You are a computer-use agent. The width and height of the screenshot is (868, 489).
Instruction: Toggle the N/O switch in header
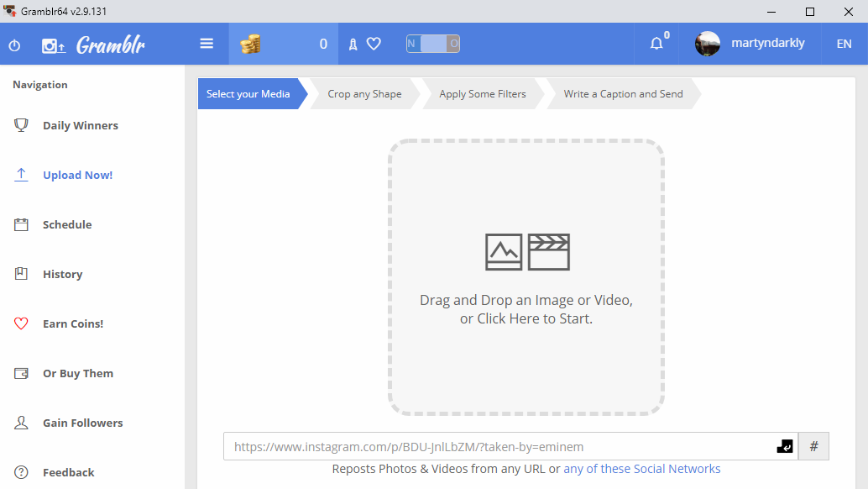(433, 44)
